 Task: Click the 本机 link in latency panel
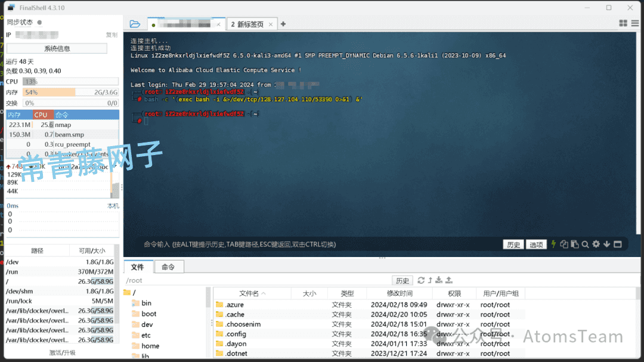coord(113,206)
